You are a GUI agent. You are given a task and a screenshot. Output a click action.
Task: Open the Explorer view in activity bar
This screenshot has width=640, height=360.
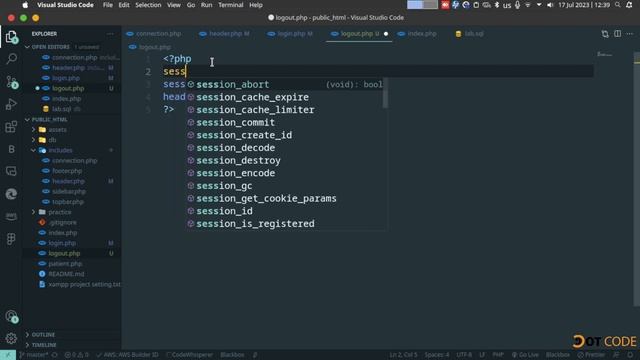tap(11, 37)
